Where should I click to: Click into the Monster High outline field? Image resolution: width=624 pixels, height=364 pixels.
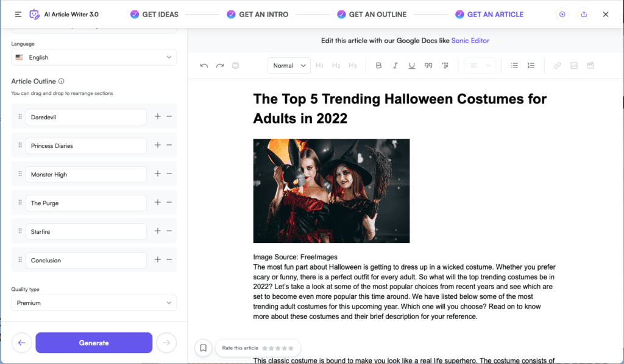tap(86, 175)
